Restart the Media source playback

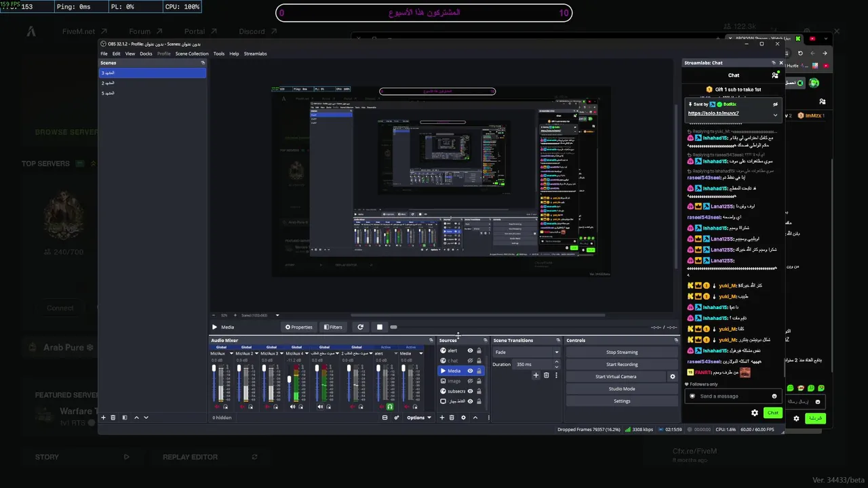point(360,327)
